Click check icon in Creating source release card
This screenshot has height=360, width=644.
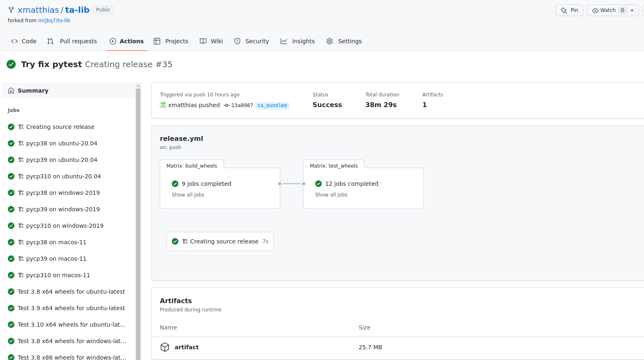coord(175,241)
